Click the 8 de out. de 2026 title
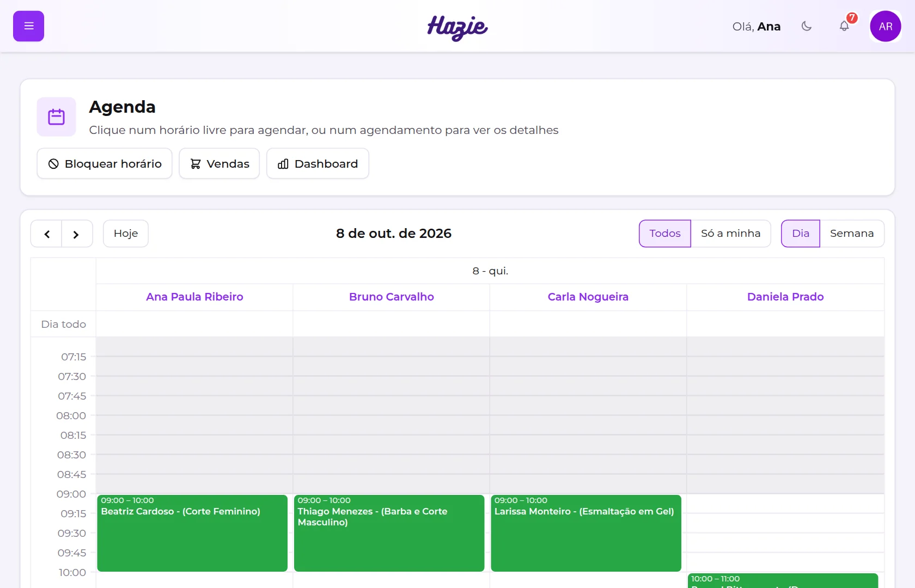This screenshot has height=588, width=915. point(394,234)
